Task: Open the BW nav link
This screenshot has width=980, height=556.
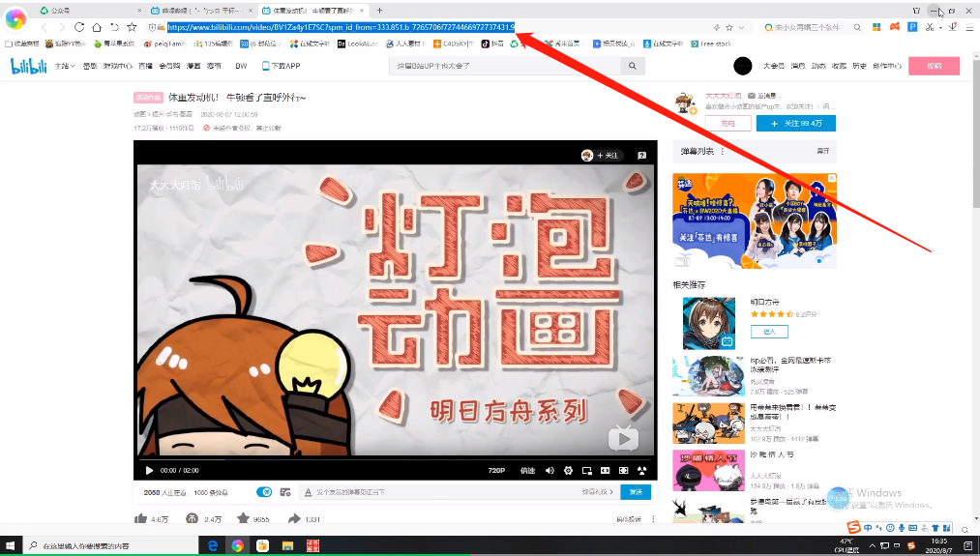Action: [x=241, y=66]
